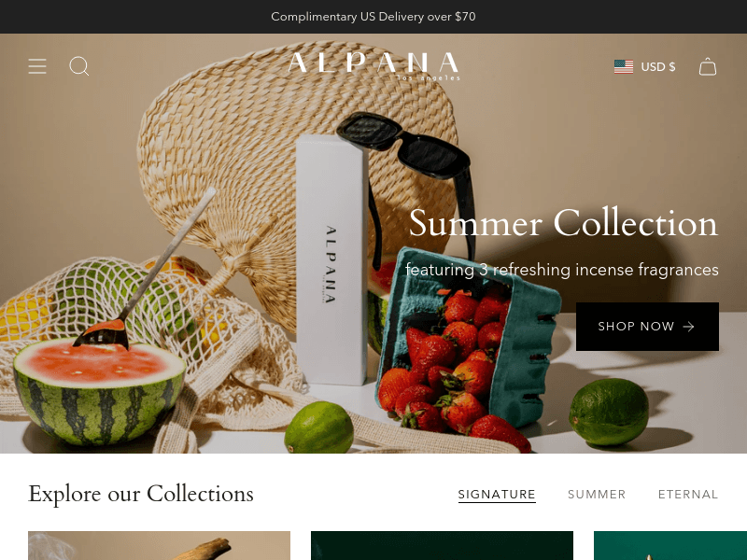Open the search magnifier icon
The width and height of the screenshot is (747, 560).
pyautogui.click(x=79, y=66)
